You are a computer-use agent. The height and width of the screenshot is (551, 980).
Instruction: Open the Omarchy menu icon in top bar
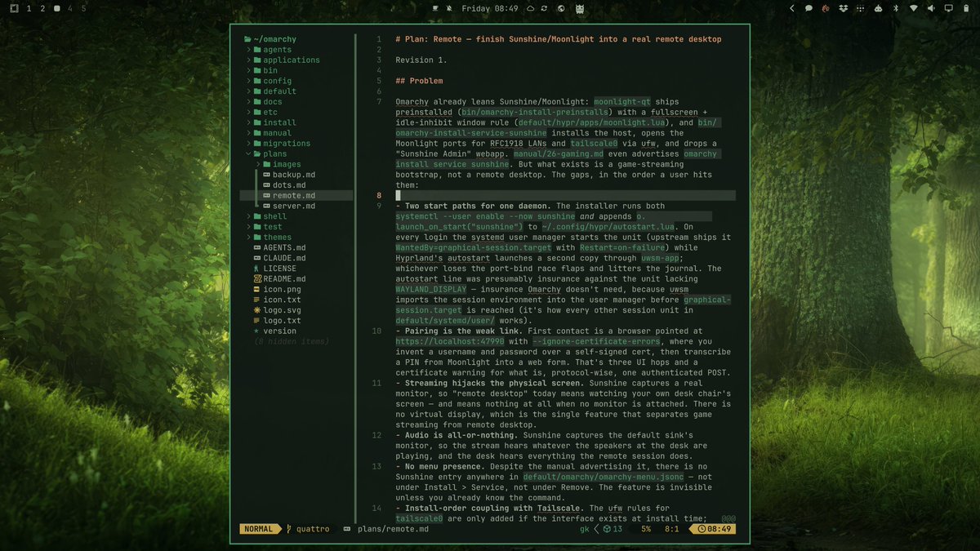pyautogui.click(x=14, y=8)
